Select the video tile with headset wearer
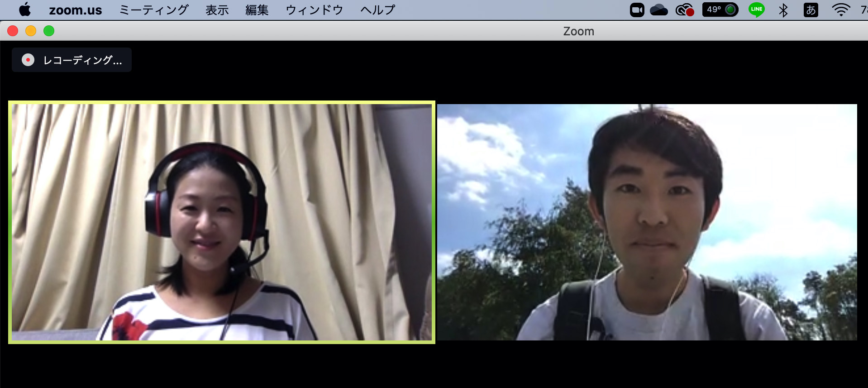 point(221,222)
